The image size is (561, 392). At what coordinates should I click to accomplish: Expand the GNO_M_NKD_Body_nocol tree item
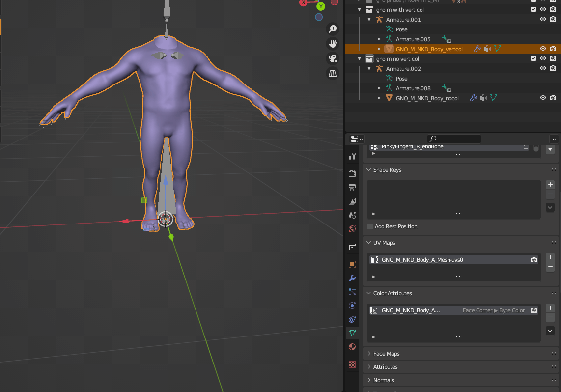[x=379, y=98]
